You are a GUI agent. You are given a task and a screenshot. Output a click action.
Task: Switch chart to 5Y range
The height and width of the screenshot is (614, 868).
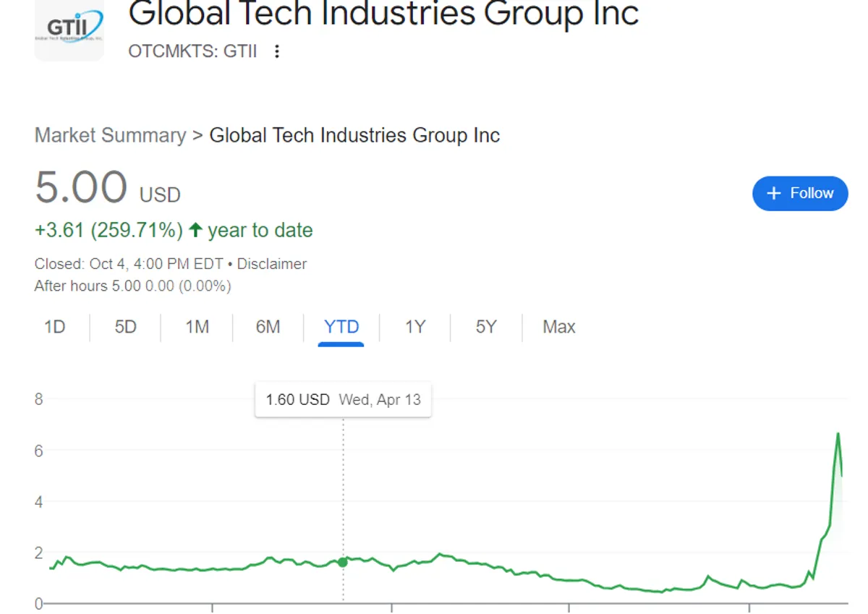(486, 327)
